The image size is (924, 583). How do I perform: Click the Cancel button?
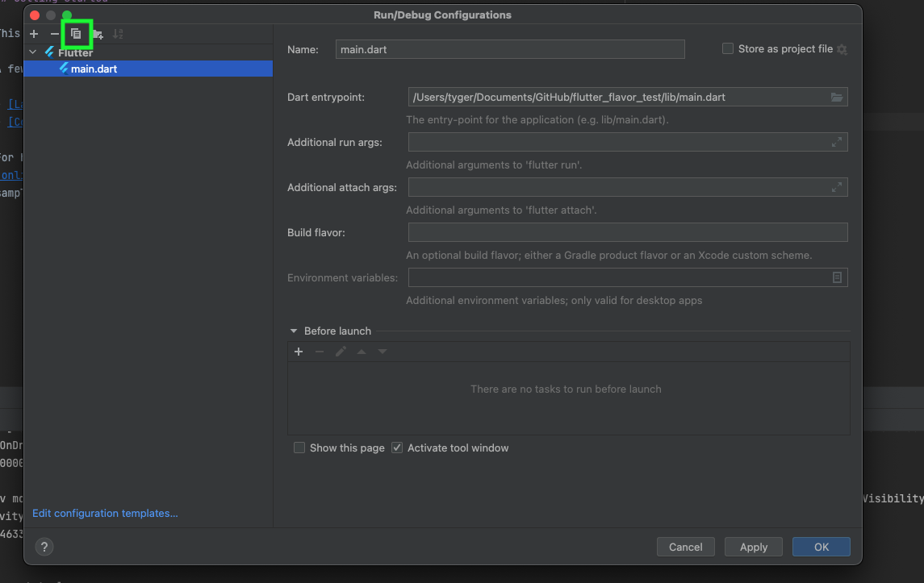[x=685, y=547]
